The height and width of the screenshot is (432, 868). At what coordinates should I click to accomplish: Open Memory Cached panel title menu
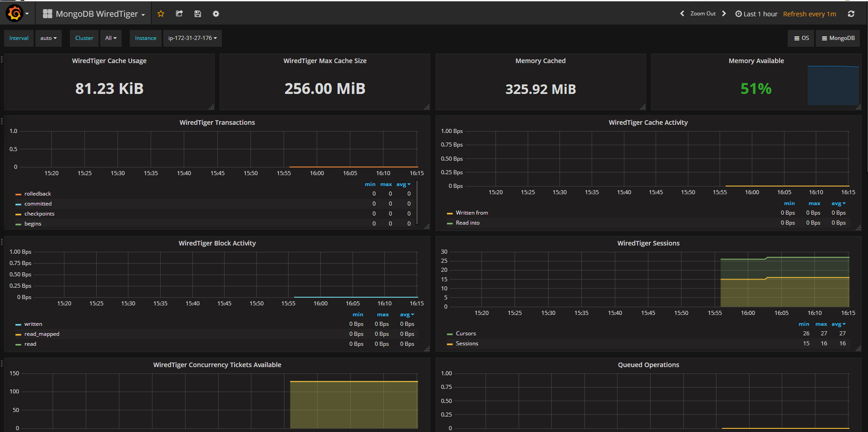tap(540, 61)
